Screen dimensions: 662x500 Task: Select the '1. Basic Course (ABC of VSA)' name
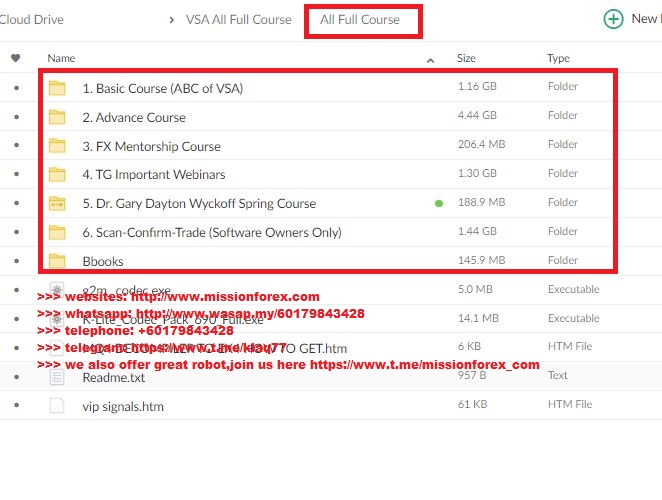[x=163, y=88]
